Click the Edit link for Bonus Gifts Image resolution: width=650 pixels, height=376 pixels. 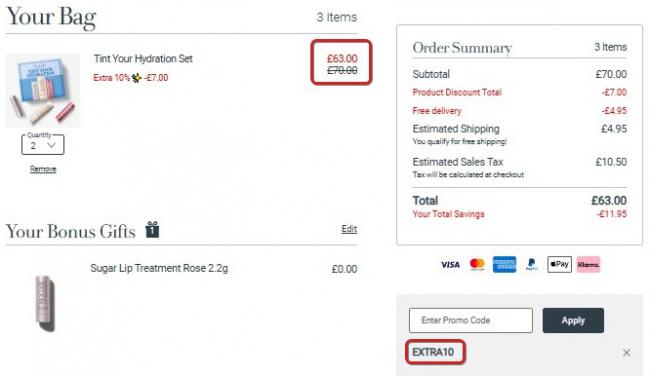[x=349, y=229]
